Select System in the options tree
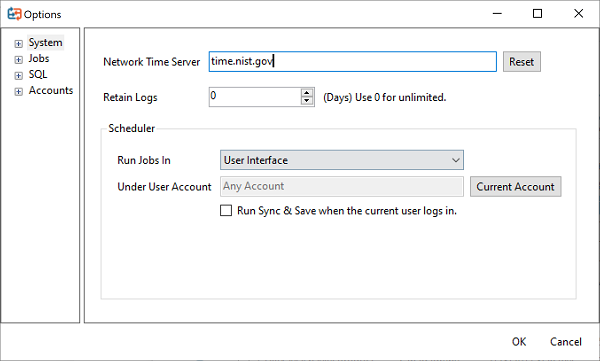Viewport: 600px width, 361px height. [46, 42]
